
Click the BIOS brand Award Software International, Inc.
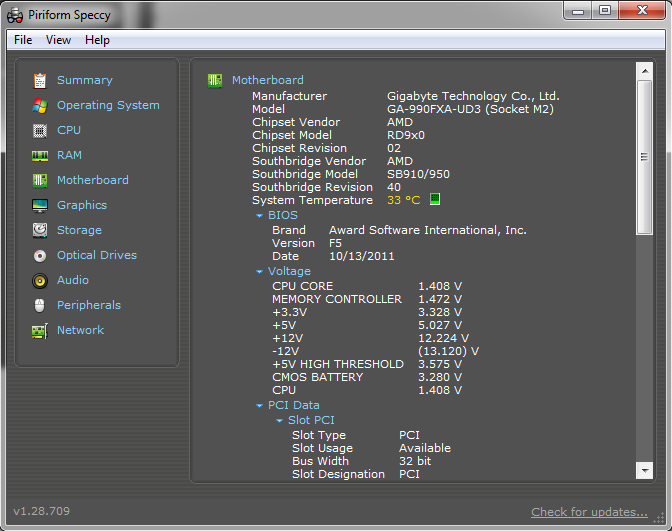pyautogui.click(x=428, y=230)
